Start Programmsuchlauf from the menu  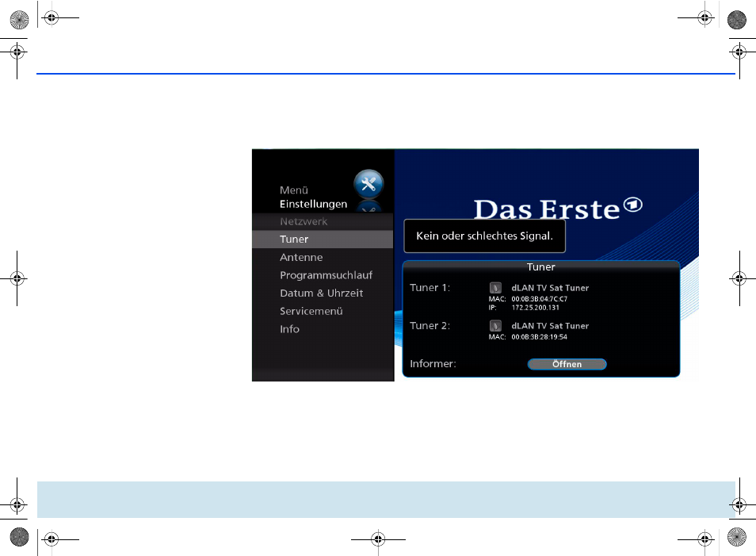click(326, 275)
